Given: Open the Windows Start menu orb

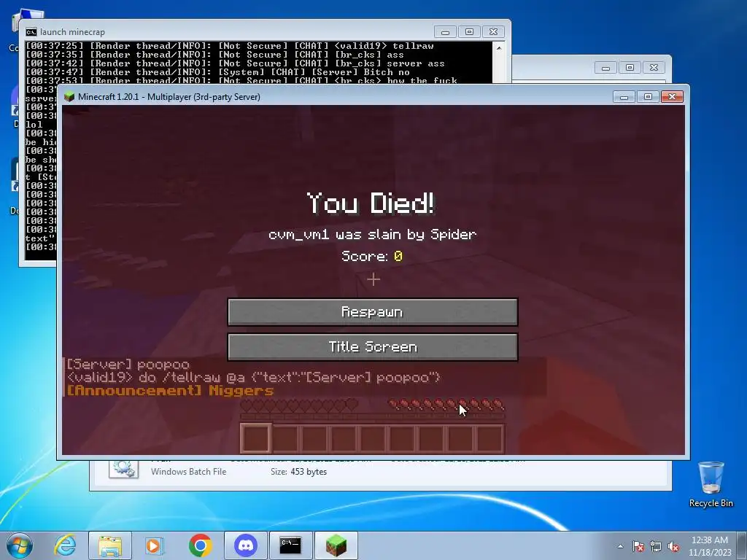Looking at the screenshot, I should tap(20, 545).
